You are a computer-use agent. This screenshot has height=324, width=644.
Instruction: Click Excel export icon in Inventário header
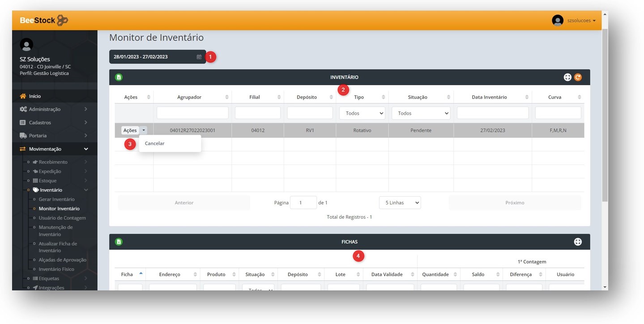tap(119, 77)
